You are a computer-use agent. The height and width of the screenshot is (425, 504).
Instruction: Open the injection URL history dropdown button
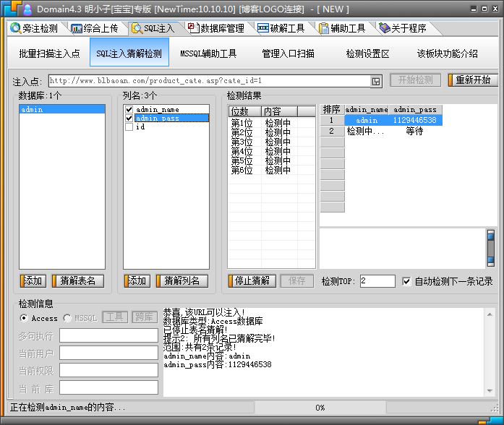click(x=376, y=81)
